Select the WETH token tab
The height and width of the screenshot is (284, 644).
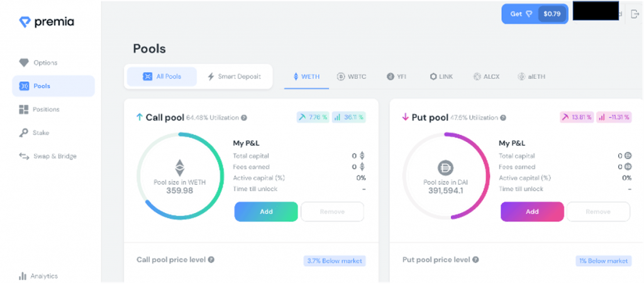coord(306,77)
